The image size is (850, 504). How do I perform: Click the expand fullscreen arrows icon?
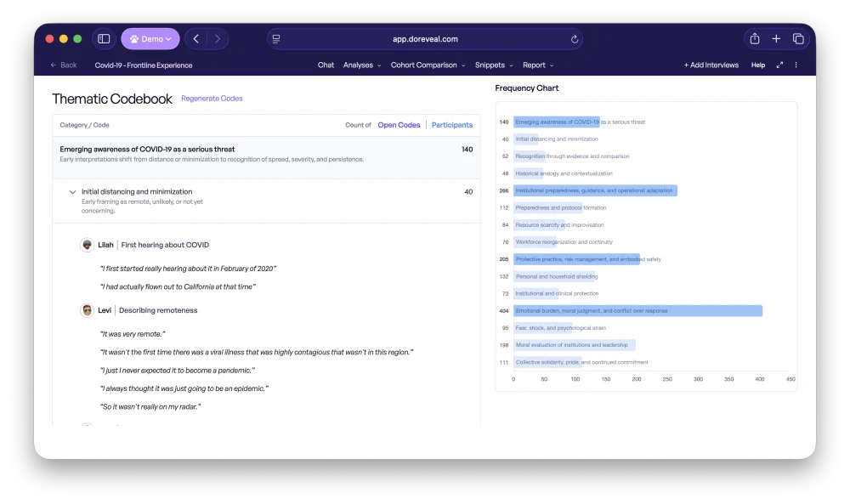779,65
